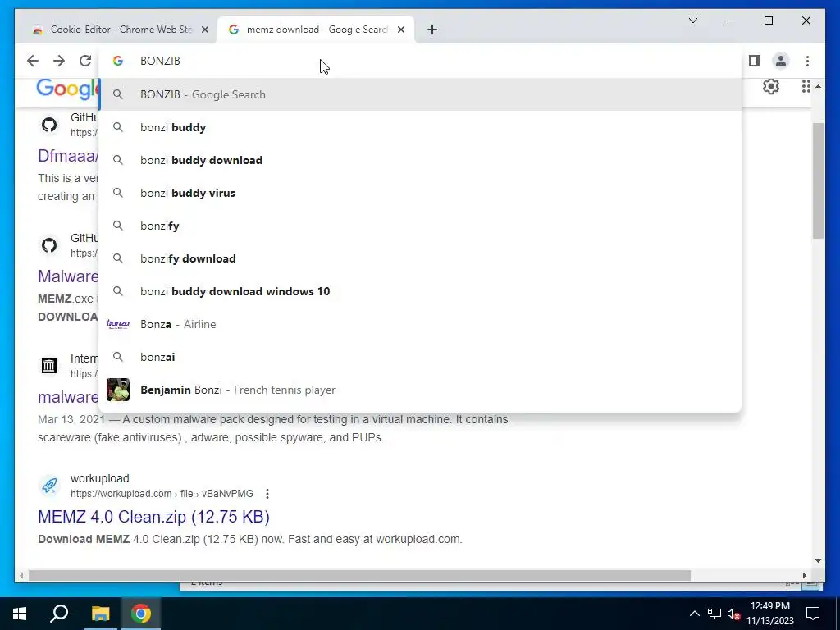The image size is (840, 630).
Task: Choose the 'bonzi buddy virus' suggestion
Action: tap(421, 193)
